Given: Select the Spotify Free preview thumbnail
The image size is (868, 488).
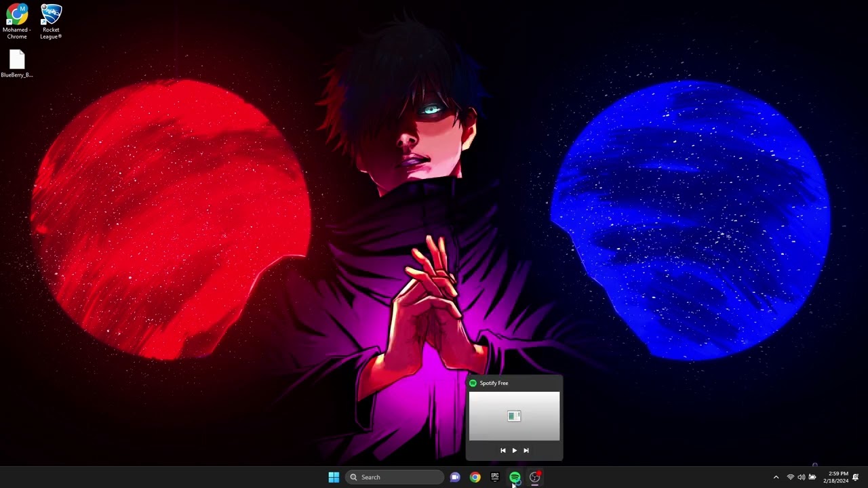Looking at the screenshot, I should [x=514, y=416].
